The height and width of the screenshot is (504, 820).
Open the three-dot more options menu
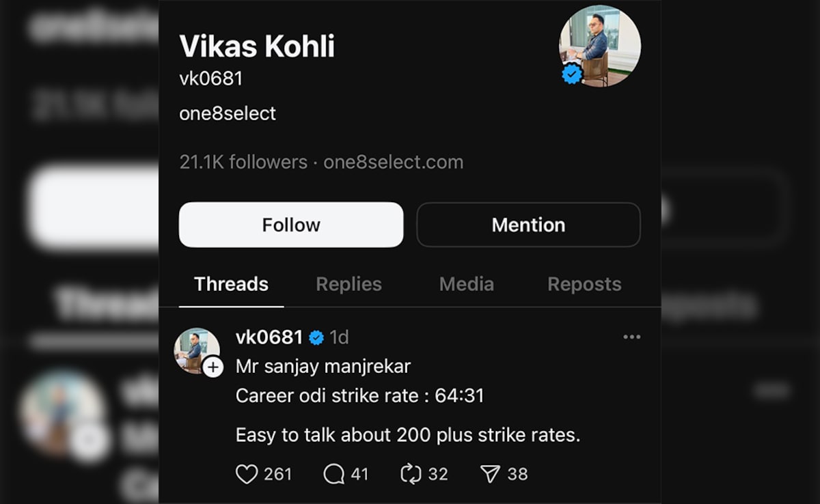632,337
